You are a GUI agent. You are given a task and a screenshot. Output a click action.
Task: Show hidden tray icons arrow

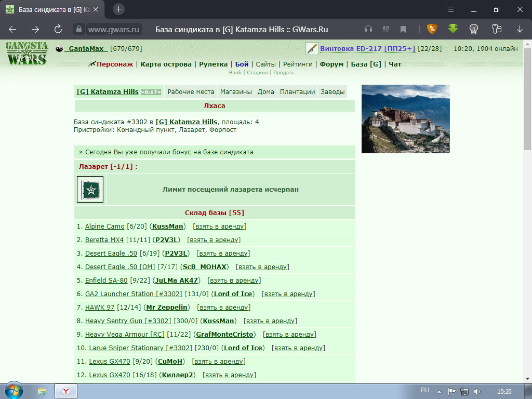point(439,392)
